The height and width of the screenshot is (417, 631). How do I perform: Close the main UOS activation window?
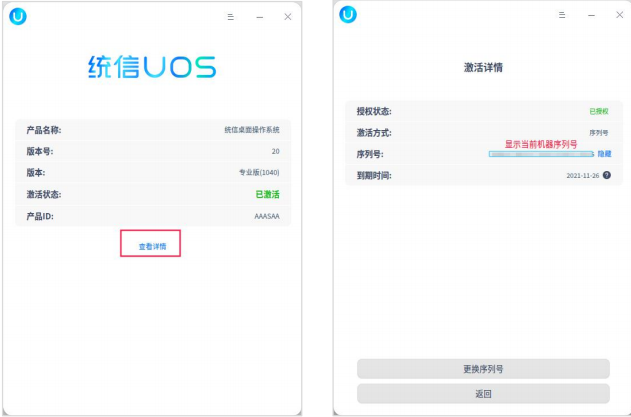(x=288, y=17)
